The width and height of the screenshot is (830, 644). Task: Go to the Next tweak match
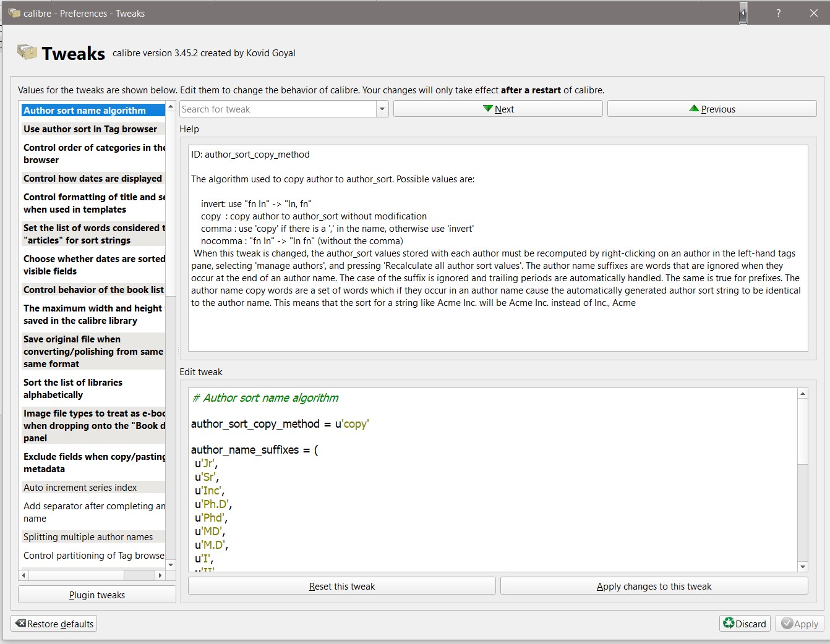point(498,109)
